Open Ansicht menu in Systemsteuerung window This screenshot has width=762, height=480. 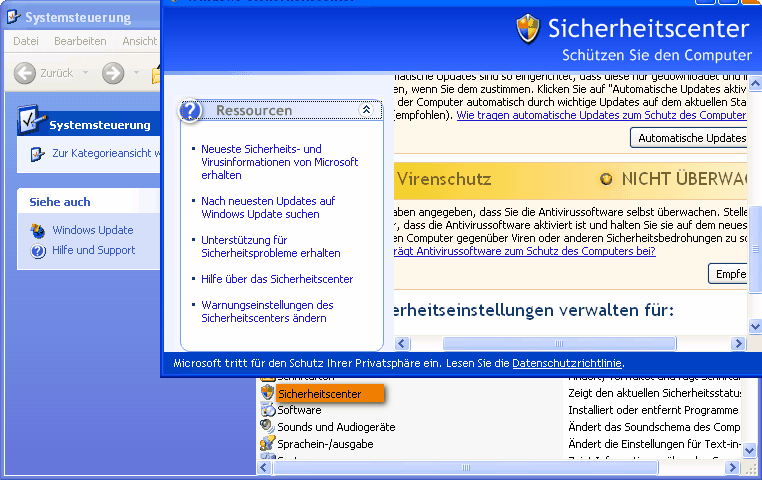[139, 41]
